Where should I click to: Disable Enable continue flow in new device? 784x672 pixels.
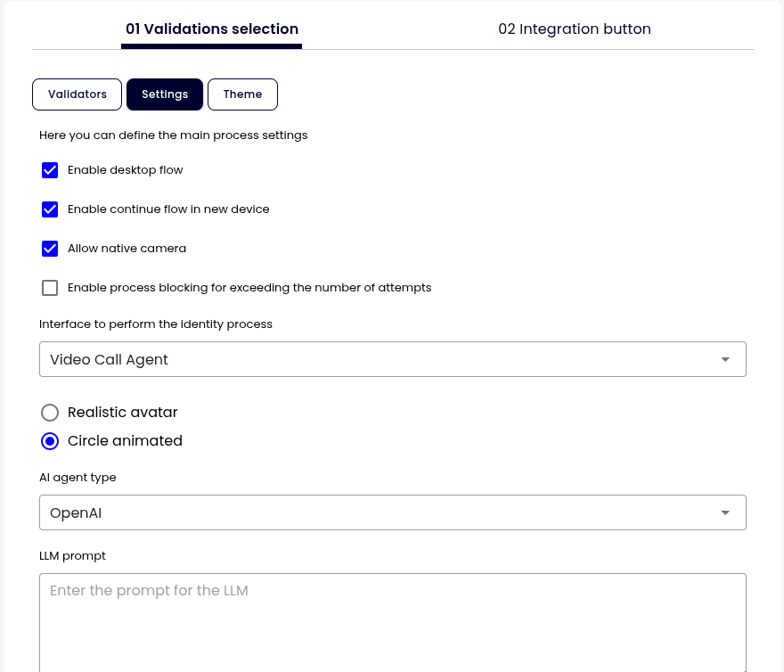click(50, 209)
